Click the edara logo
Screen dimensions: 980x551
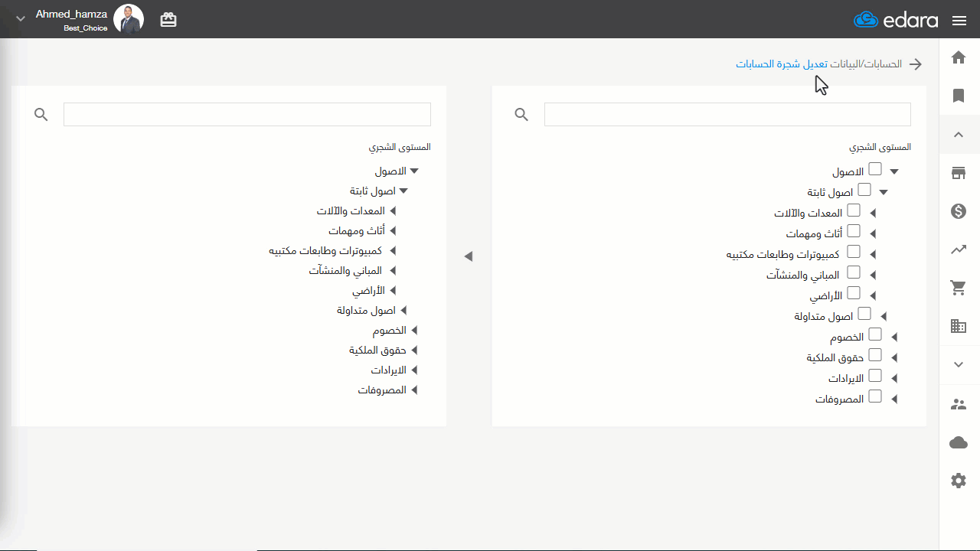896,20
